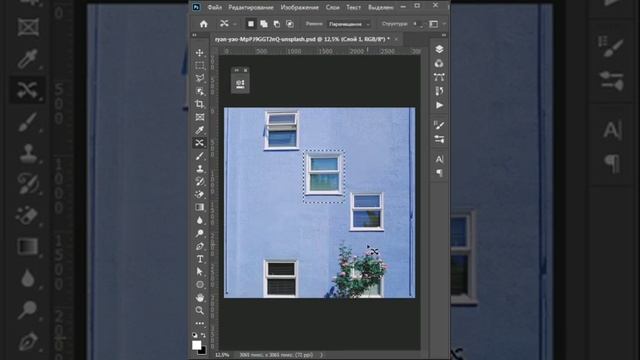
Task: Open the Paragraph panel icon
Action: pos(439,173)
